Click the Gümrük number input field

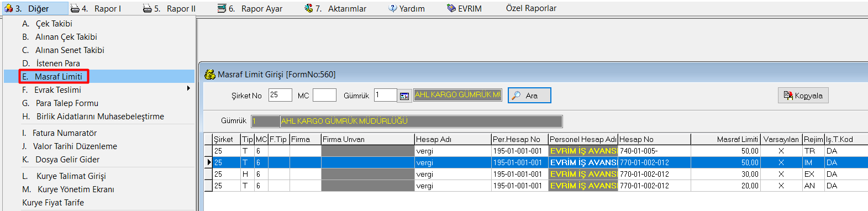tap(385, 95)
